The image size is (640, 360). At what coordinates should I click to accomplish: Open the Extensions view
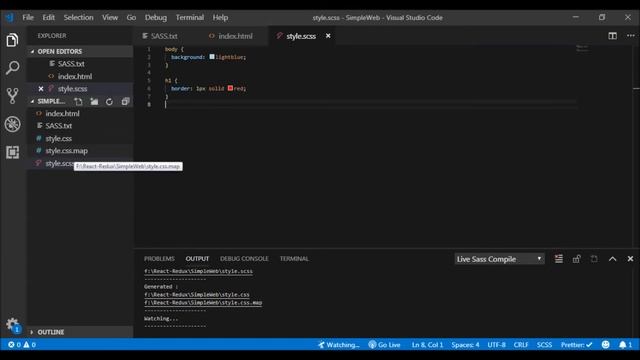[12, 152]
